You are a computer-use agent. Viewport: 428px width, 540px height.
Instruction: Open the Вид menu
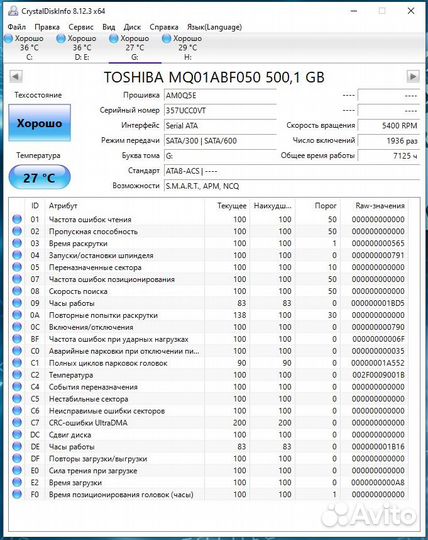[109, 27]
